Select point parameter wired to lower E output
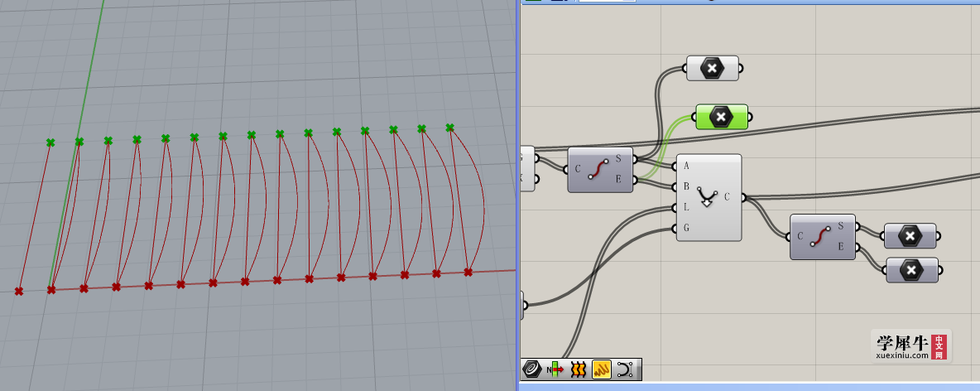This screenshot has width=980, height=391. tap(912, 269)
